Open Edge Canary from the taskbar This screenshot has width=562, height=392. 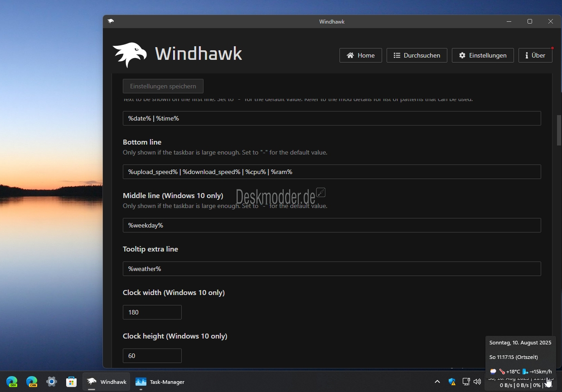click(32, 382)
